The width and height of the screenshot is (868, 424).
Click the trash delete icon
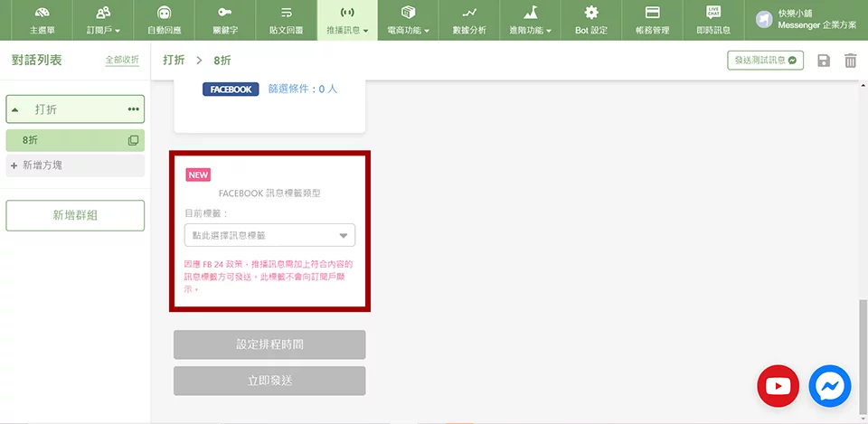[850, 61]
